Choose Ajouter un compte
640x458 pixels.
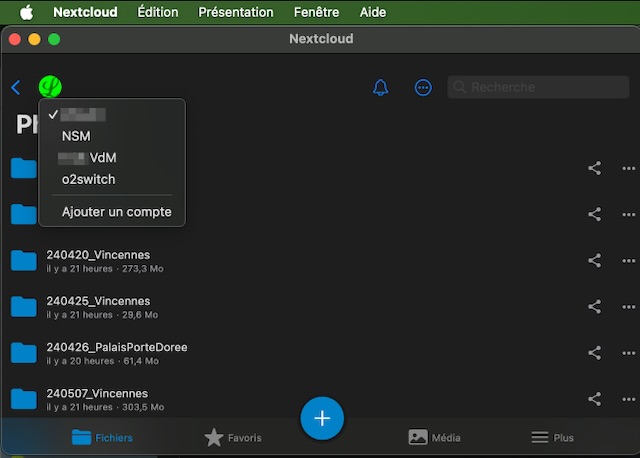click(x=116, y=212)
